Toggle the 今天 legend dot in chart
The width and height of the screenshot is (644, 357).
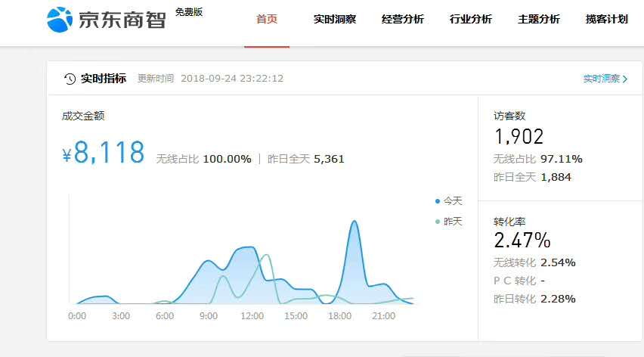(x=438, y=201)
